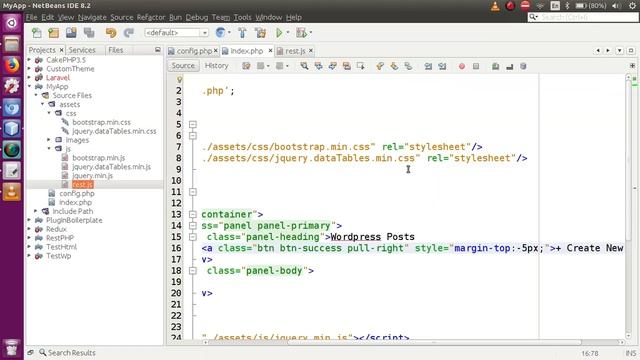
Task: Collapse the code fold on line 18
Action: [193, 271]
